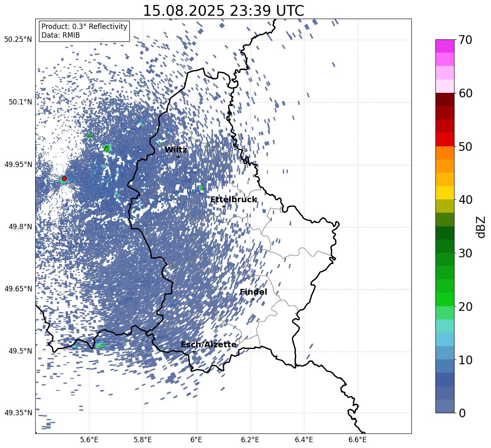Click the 6.6°E longitude tick label

pos(357,440)
